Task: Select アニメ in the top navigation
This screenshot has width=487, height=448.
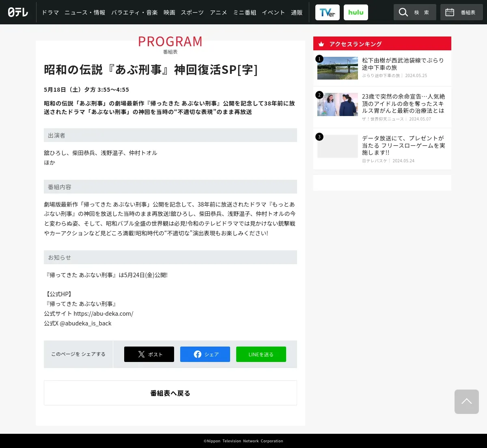Action: pyautogui.click(x=218, y=13)
